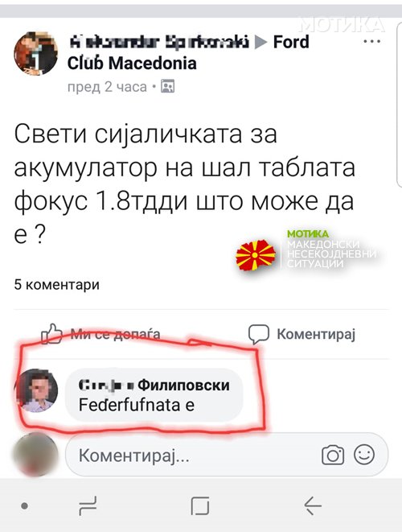Screen dimensions: 402x532
Task: Tap the Ми се допаѓа button
Action: click(100, 334)
